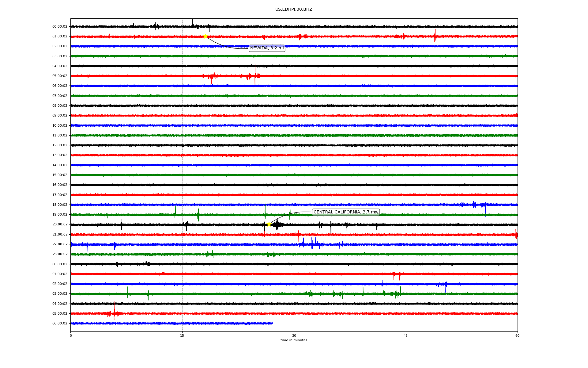
Task: Click the 07:00:02 row time label
Action: pyautogui.click(x=60, y=96)
